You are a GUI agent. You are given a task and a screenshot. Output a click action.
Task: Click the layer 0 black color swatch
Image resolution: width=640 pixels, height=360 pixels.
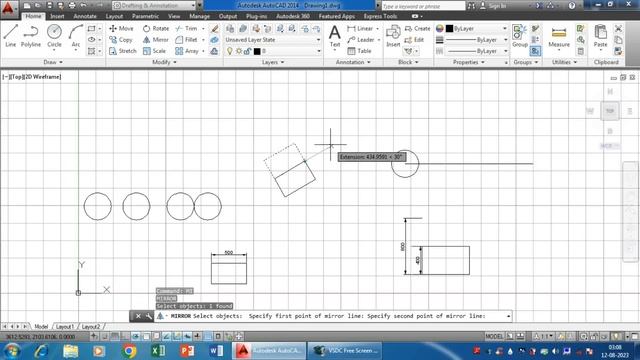tap(257, 51)
